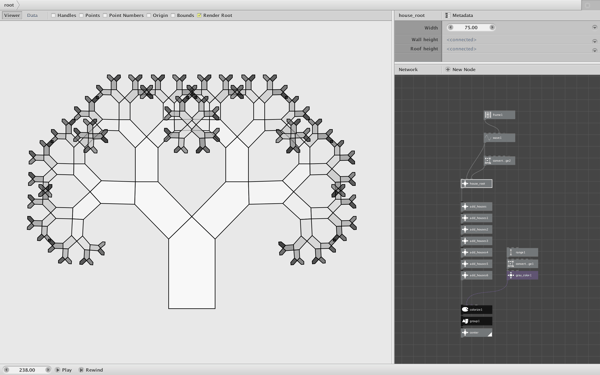The image size is (600, 375).
Task: Select the bottom rendered node with corner flag
Action: click(x=476, y=333)
